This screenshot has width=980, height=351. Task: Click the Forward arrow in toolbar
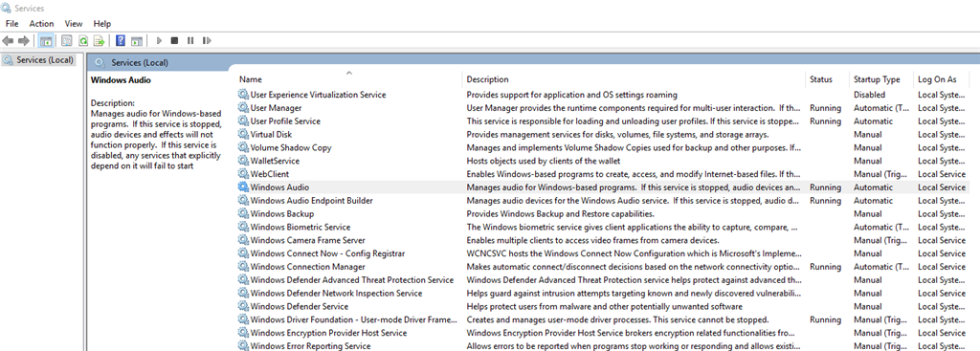point(24,40)
